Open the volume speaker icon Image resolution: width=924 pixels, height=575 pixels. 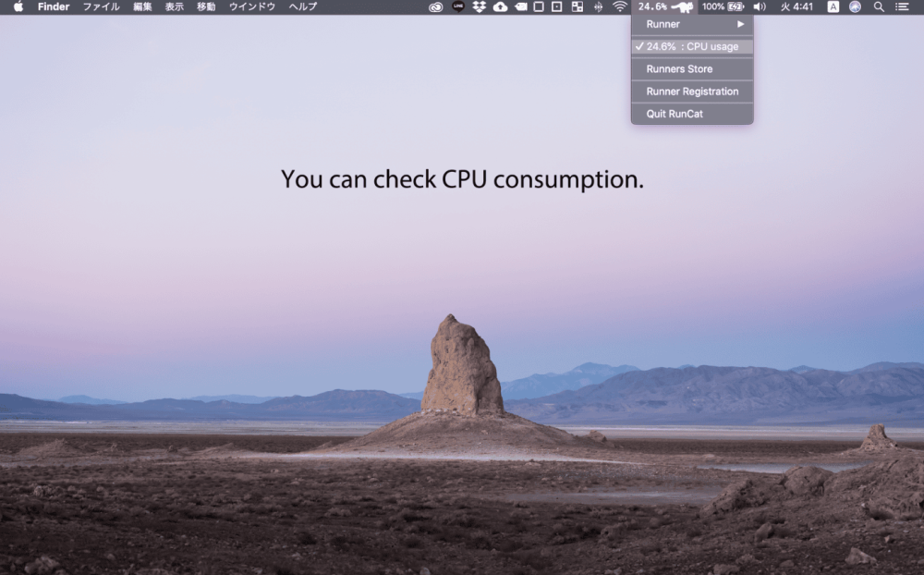point(760,7)
